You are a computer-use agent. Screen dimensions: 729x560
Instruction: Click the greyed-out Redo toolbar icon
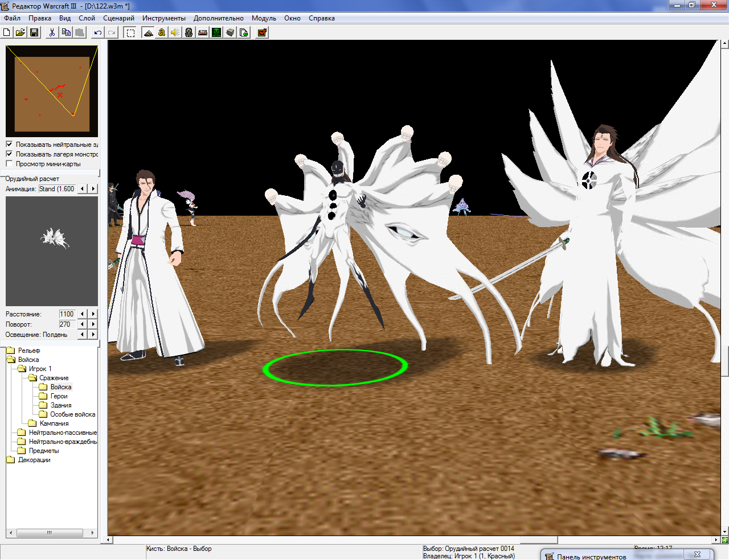click(x=112, y=32)
